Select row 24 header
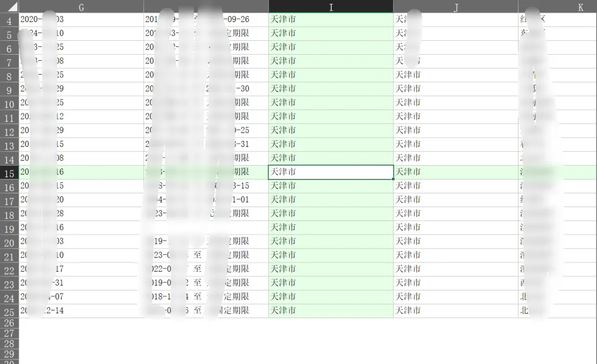Image resolution: width=597 pixels, height=364 pixels. tap(9, 297)
